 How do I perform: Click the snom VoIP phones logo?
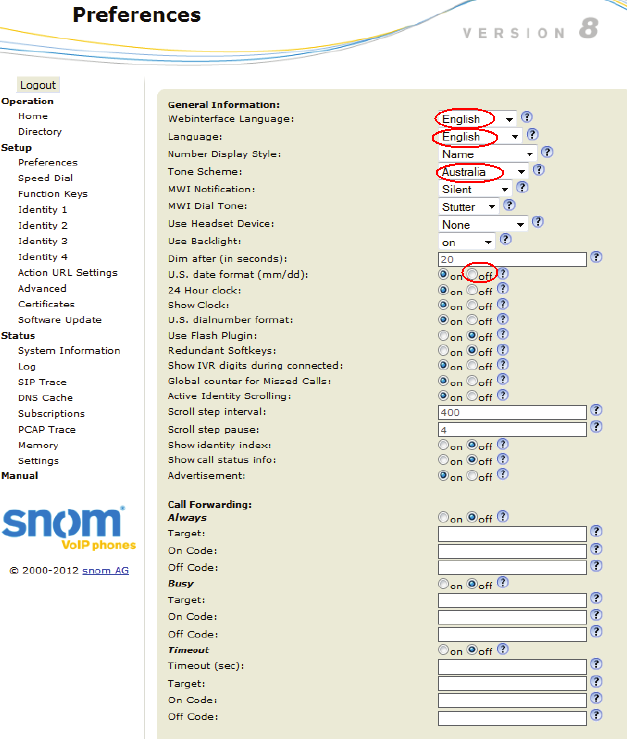[x=64, y=529]
